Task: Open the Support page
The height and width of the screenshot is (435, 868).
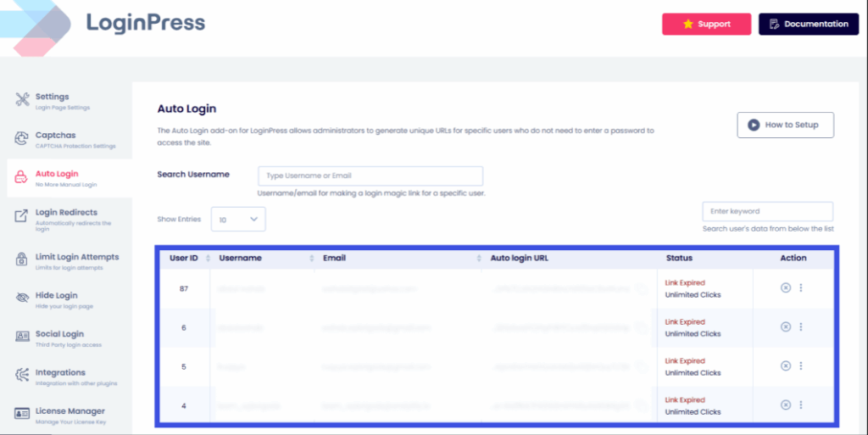Action: coord(706,24)
